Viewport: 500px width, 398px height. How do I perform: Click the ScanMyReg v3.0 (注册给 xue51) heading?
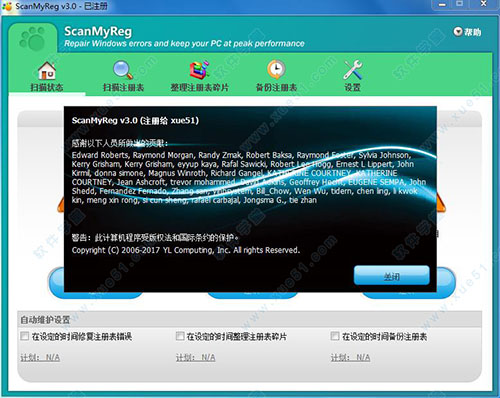tap(135, 120)
